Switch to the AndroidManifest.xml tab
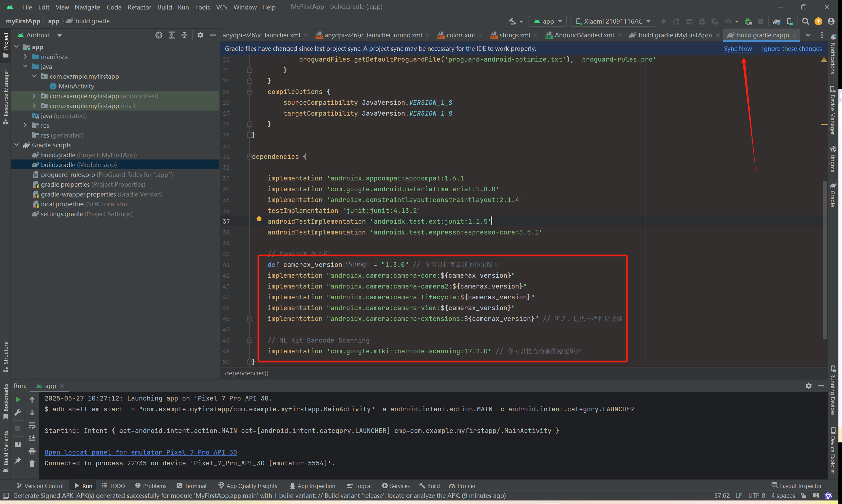 [584, 35]
